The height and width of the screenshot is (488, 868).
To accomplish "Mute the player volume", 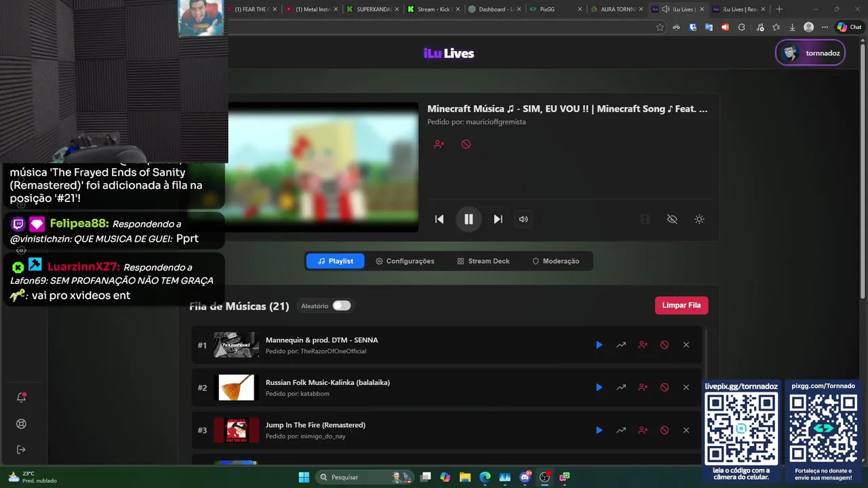I will (x=524, y=219).
